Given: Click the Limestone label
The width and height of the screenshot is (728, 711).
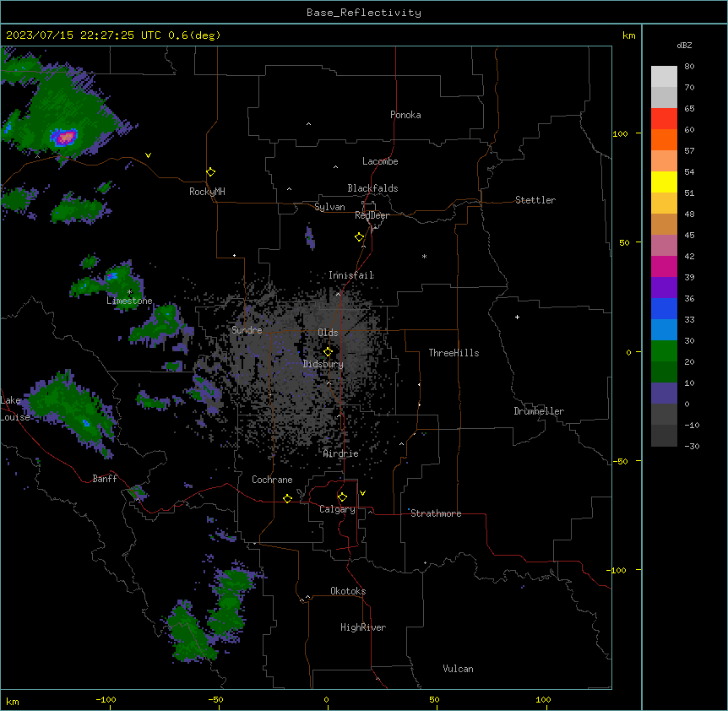Looking at the screenshot, I should [129, 301].
